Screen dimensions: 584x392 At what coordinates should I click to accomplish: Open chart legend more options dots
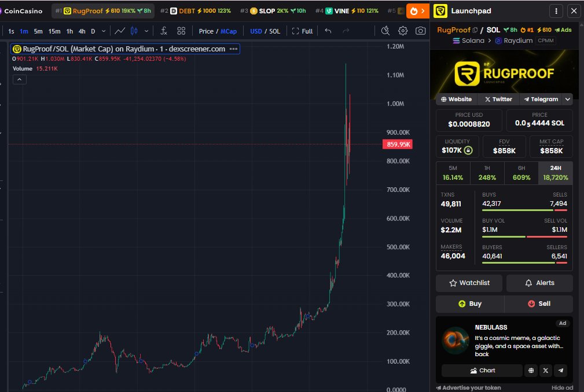(233, 49)
